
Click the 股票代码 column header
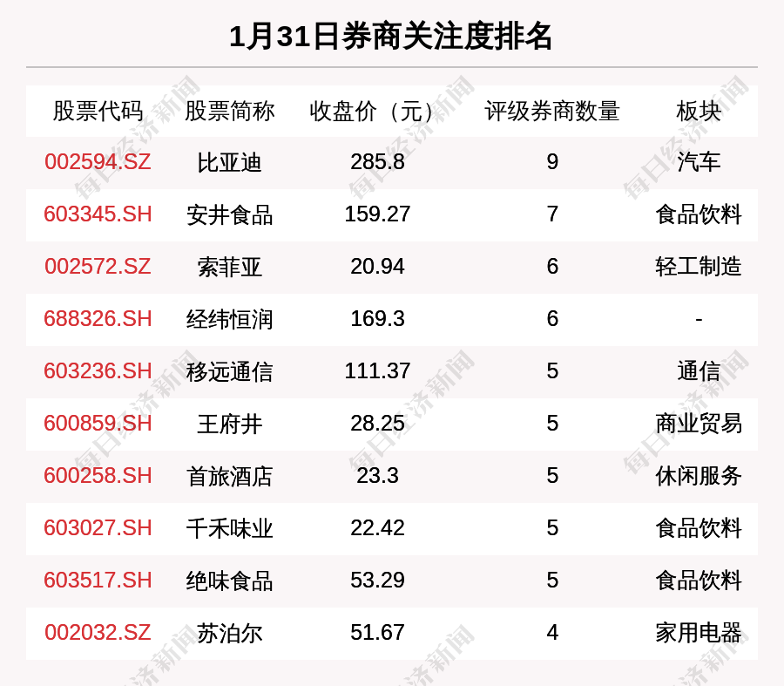click(x=98, y=111)
